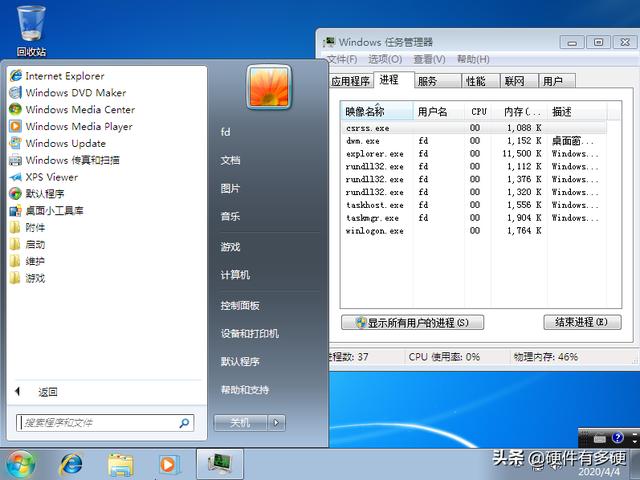
Task: Click the user account flower picture
Action: pos(269,87)
